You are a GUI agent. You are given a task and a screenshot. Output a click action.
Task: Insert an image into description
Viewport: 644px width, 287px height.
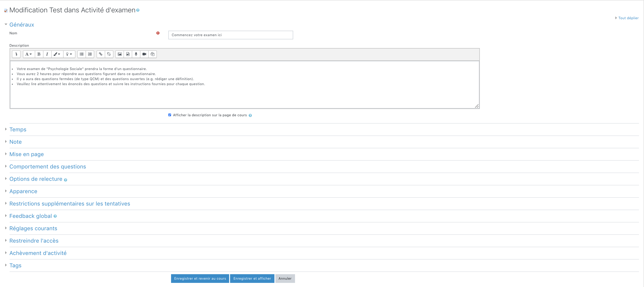click(x=120, y=54)
